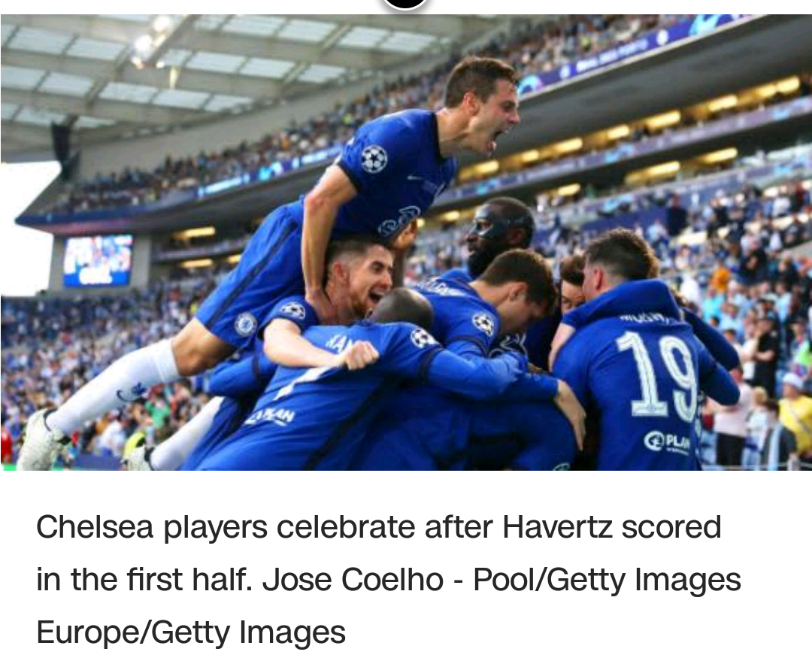Click the Chelsea crest on the leaping player's shorts

[x=245, y=324]
